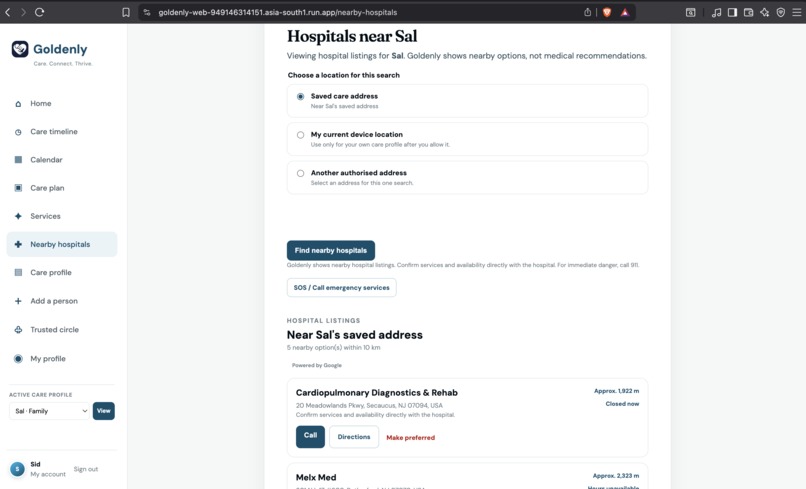806x489 pixels.
Task: Go back with the browser back arrow
Action: [x=8, y=12]
